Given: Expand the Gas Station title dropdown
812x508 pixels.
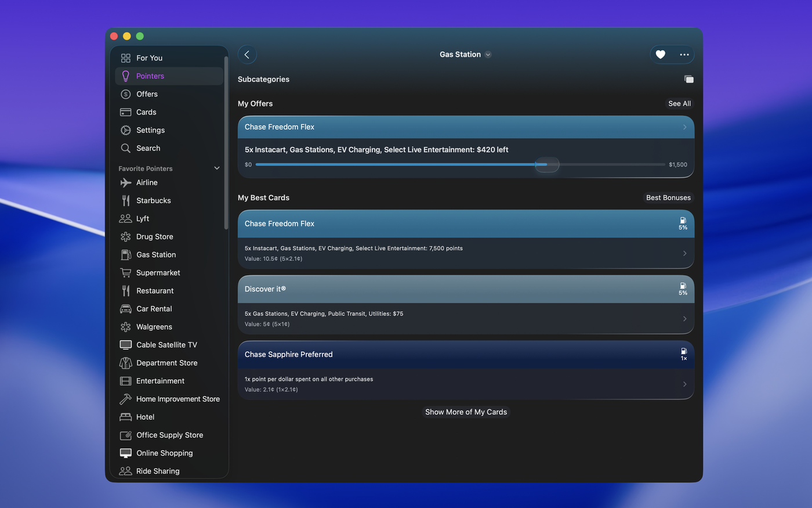Looking at the screenshot, I should [x=488, y=55].
